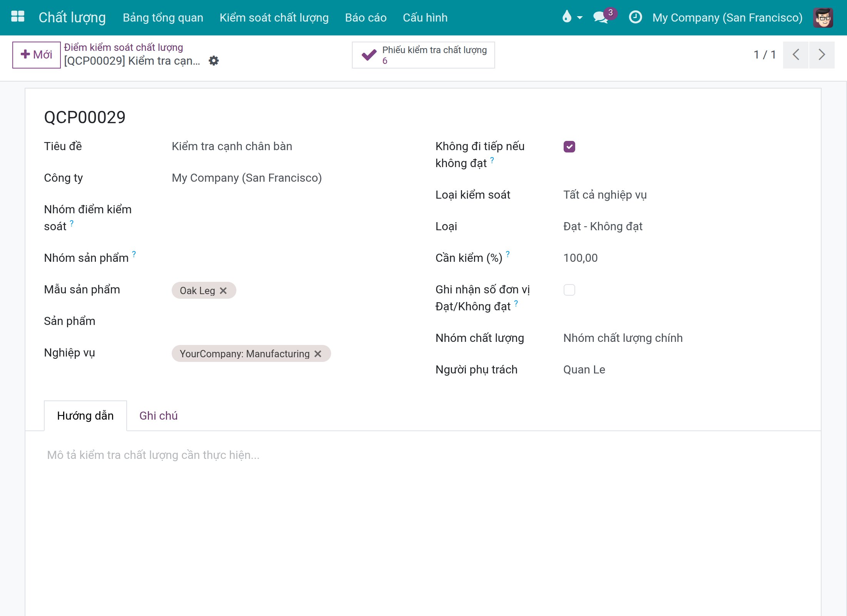Click the user avatar in top bar

pyautogui.click(x=823, y=17)
